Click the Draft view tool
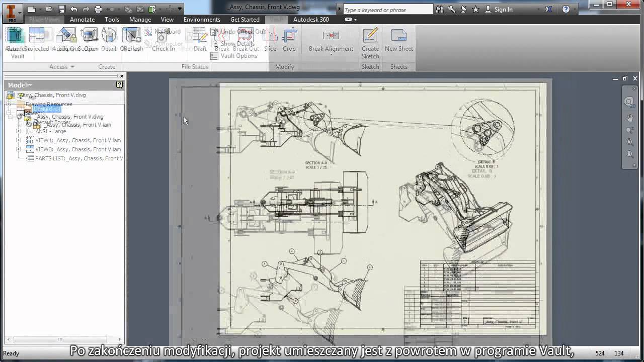644x362 pixels. click(x=200, y=40)
